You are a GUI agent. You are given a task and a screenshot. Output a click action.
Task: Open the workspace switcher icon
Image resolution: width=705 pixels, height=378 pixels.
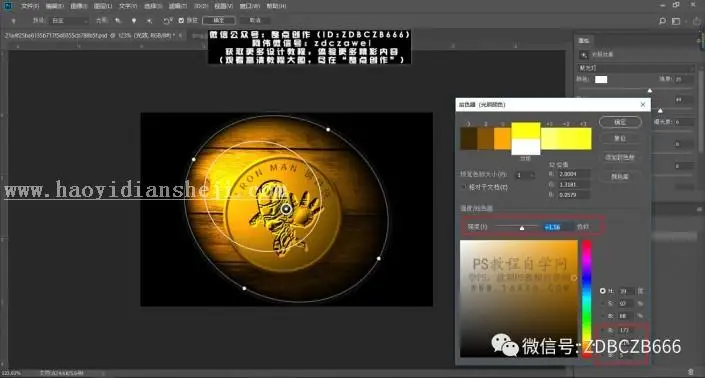pos(676,21)
